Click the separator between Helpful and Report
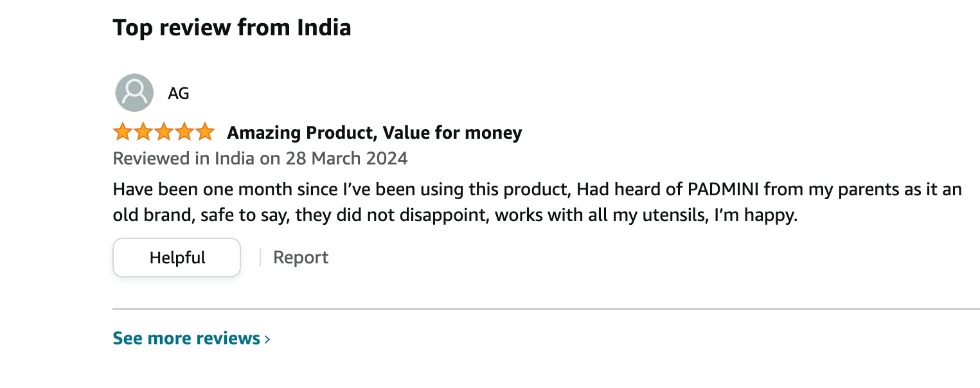 [260, 258]
